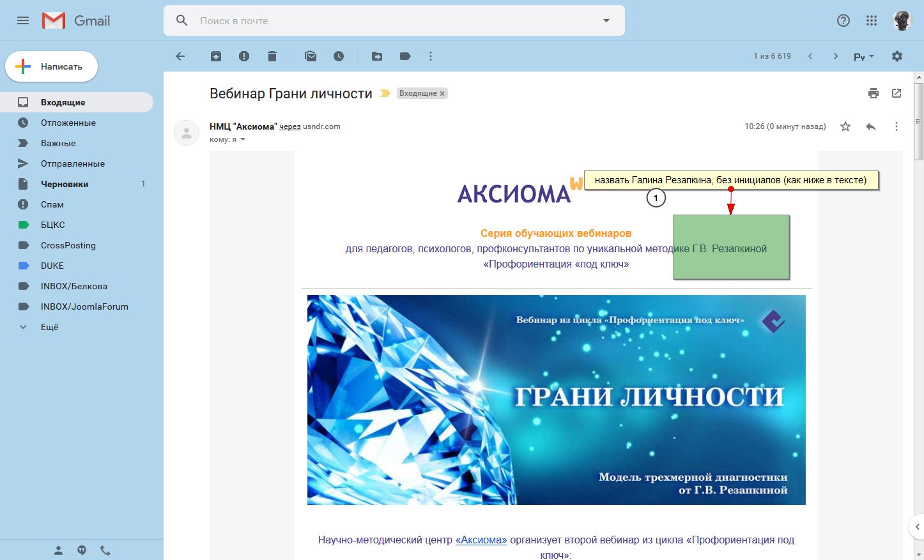Open the Отправленные folder
This screenshot has width=924, height=560.
pos(77,163)
